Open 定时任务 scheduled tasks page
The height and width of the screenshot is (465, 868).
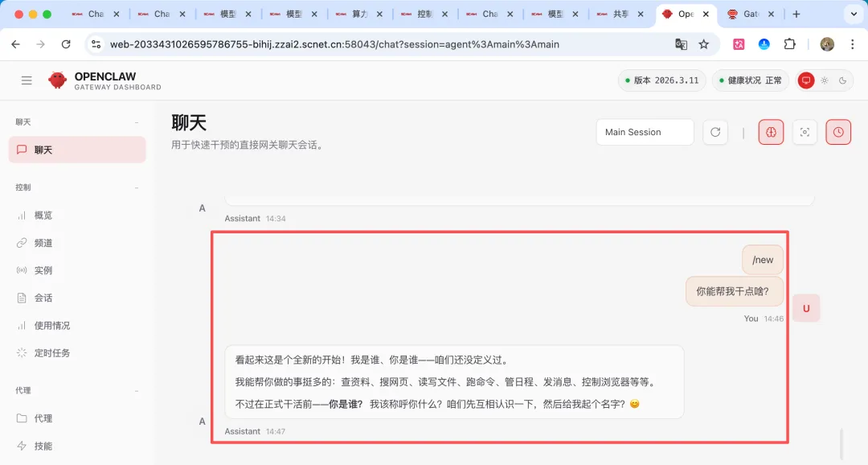(x=77, y=353)
